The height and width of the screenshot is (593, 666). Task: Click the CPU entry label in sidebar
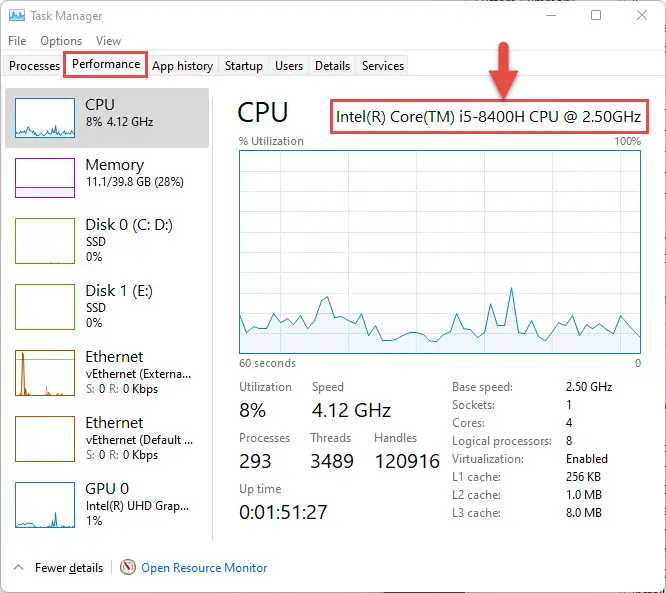[x=100, y=104]
